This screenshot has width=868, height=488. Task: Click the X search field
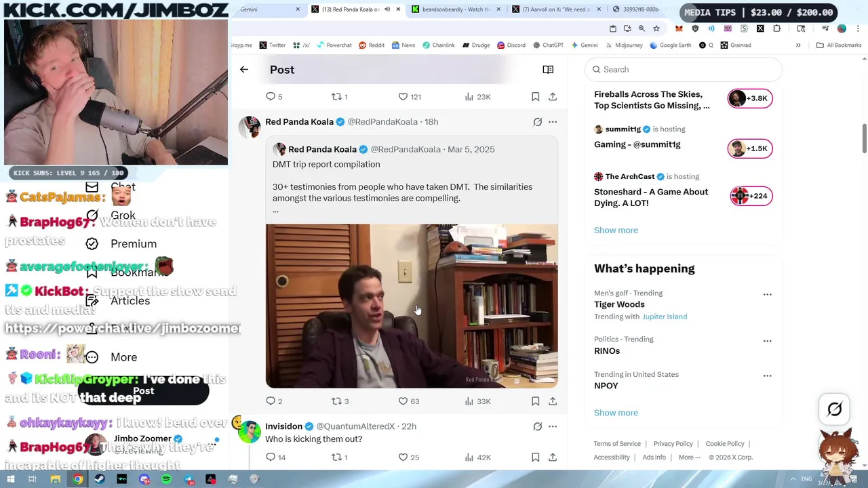point(684,69)
